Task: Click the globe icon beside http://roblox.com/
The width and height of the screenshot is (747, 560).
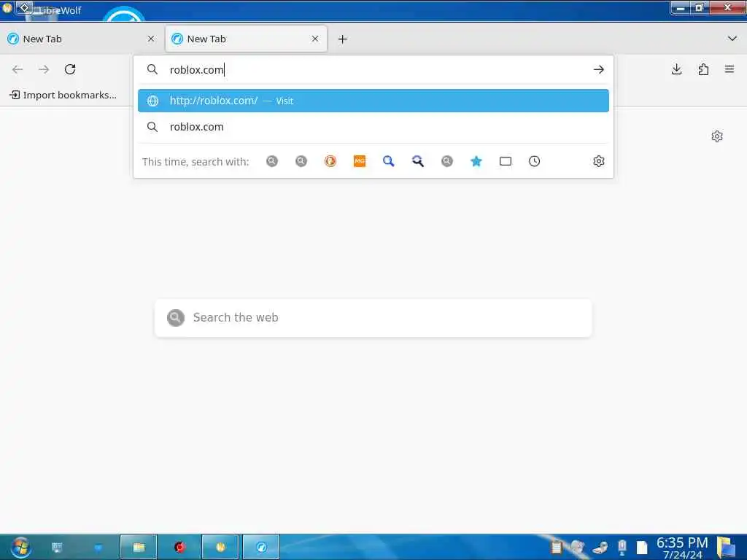Action: click(152, 101)
